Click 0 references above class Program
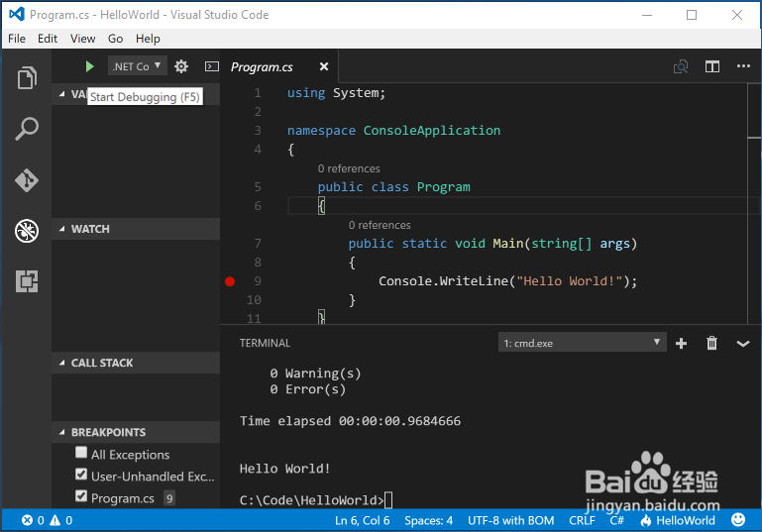Viewport: 762px width, 532px height. (349, 168)
